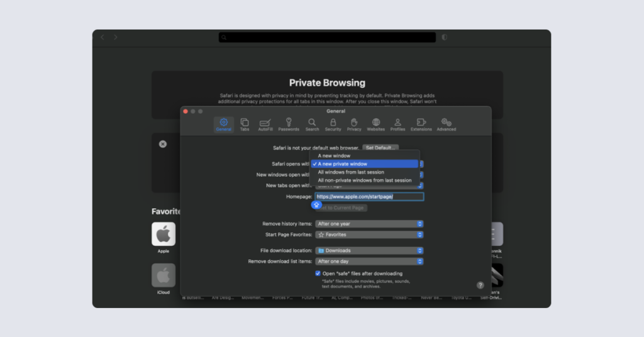
Task: Open the Remove history items dropdown
Action: tap(369, 224)
